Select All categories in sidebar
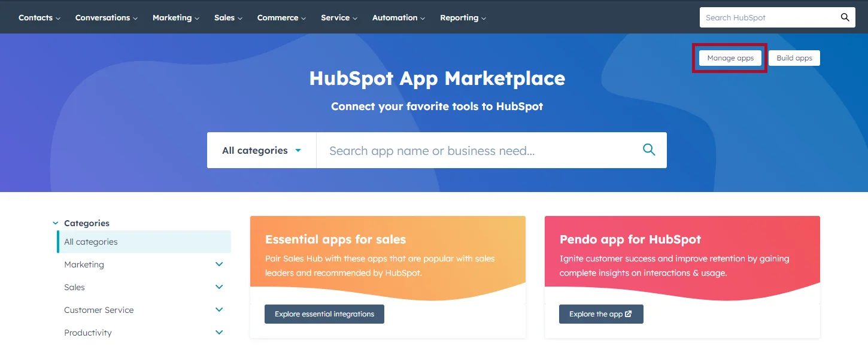 pyautogui.click(x=144, y=242)
